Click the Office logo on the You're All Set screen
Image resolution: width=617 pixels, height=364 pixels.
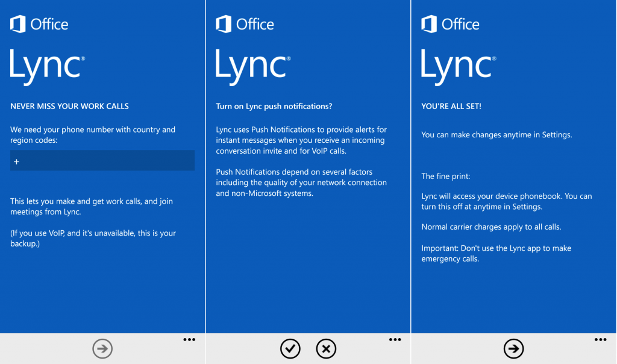450,24
